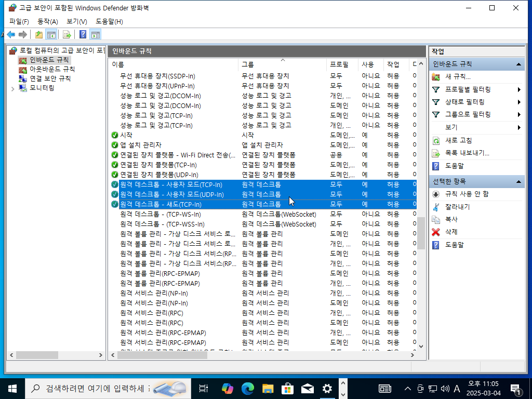Open the 파일(F) menu
The height and width of the screenshot is (399, 532).
point(19,22)
